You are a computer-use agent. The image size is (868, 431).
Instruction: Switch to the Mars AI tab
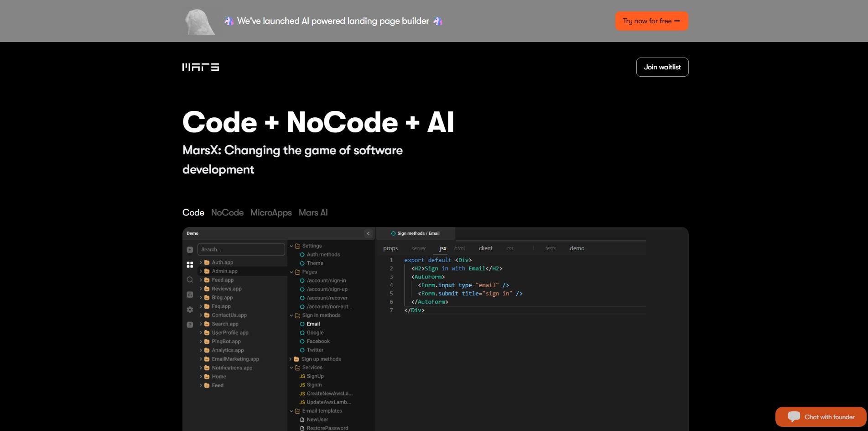tap(313, 213)
